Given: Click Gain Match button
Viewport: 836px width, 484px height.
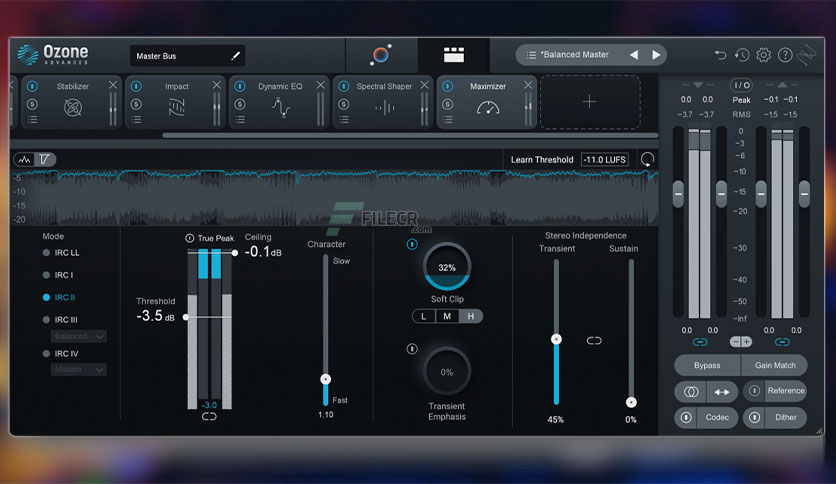Looking at the screenshot, I should (x=775, y=366).
